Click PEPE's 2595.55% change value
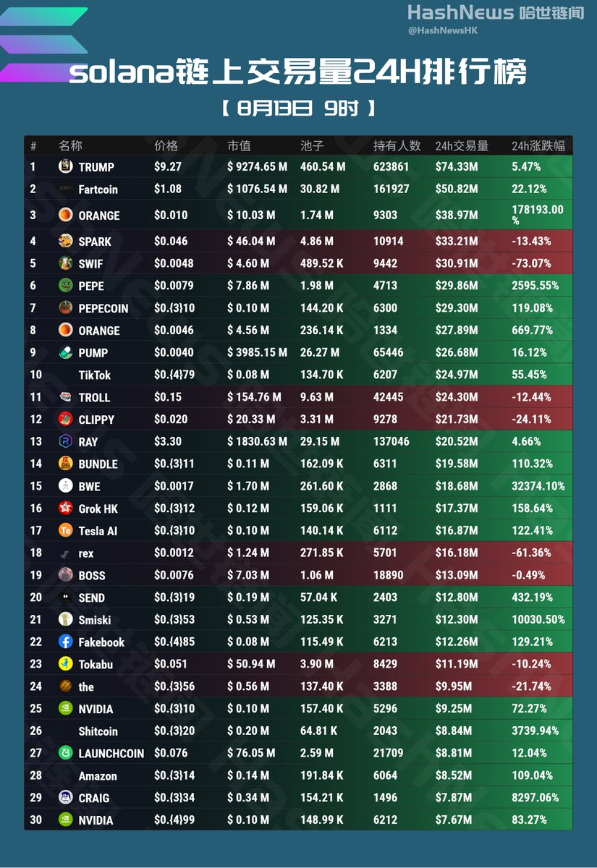This screenshot has width=597, height=868. 535,286
